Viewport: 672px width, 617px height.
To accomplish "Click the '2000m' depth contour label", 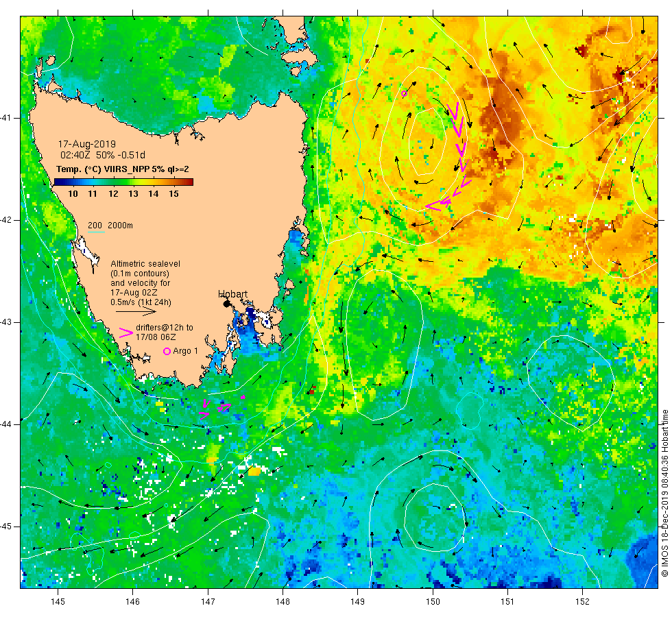I will [120, 226].
